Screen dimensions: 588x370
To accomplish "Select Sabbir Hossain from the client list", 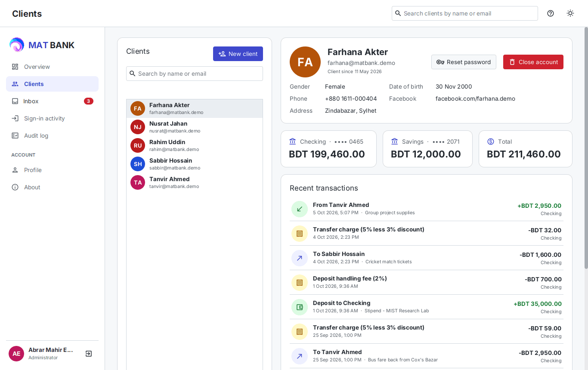I will [x=195, y=164].
